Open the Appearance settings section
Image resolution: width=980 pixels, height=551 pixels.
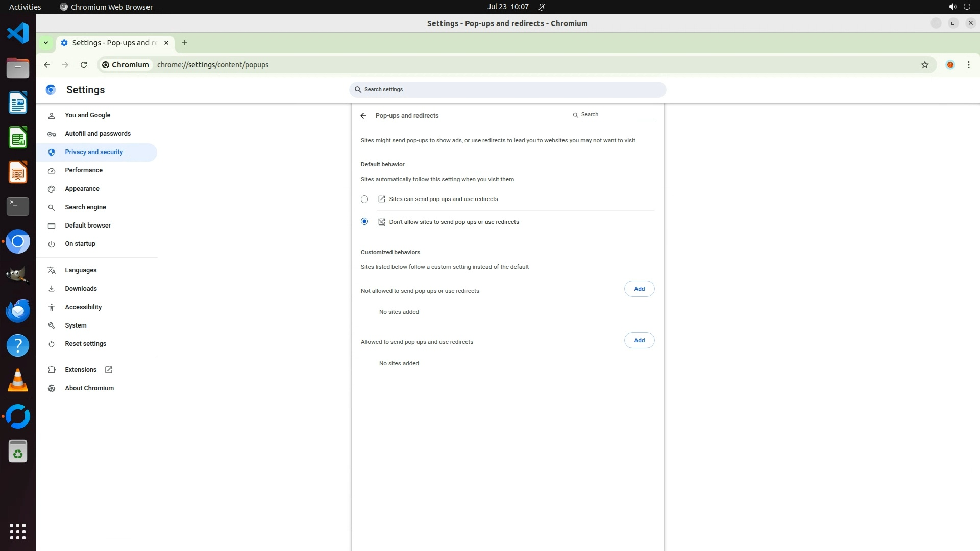(x=82, y=189)
